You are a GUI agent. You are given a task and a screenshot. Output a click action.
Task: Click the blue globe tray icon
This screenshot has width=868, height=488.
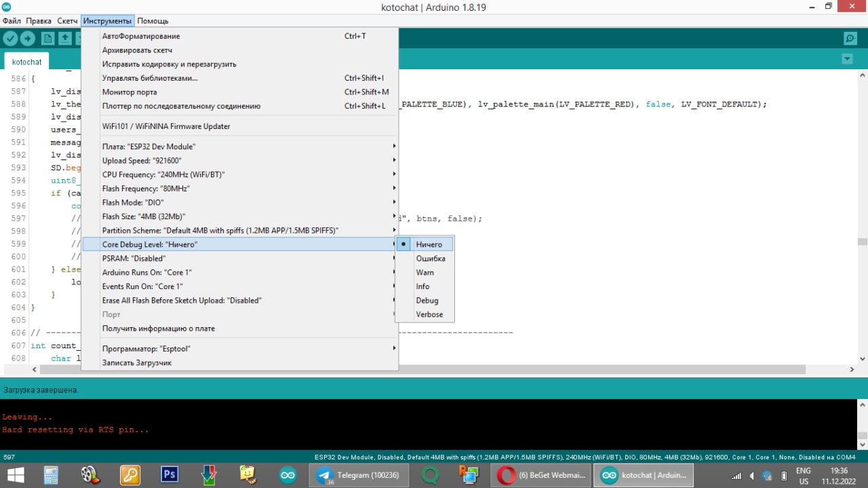(768, 476)
